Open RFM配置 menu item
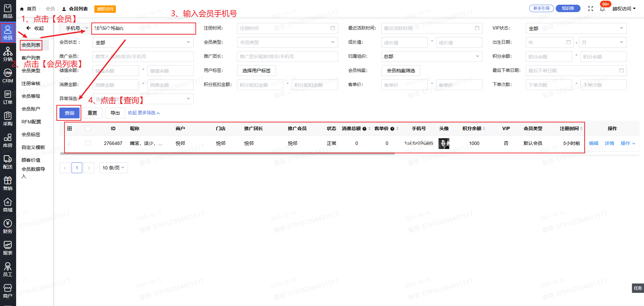The height and width of the screenshot is (306, 644). [31, 122]
